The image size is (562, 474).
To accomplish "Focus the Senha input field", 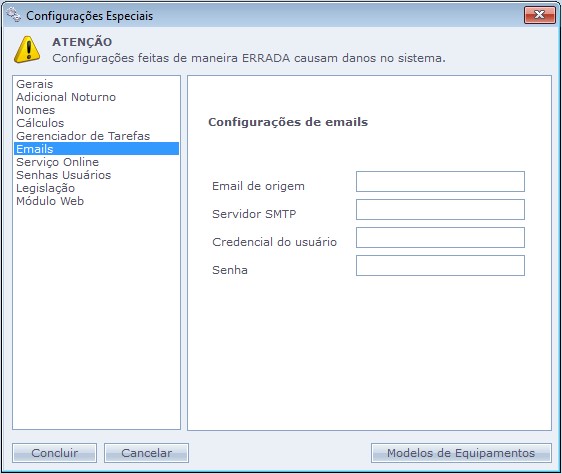I will point(440,265).
